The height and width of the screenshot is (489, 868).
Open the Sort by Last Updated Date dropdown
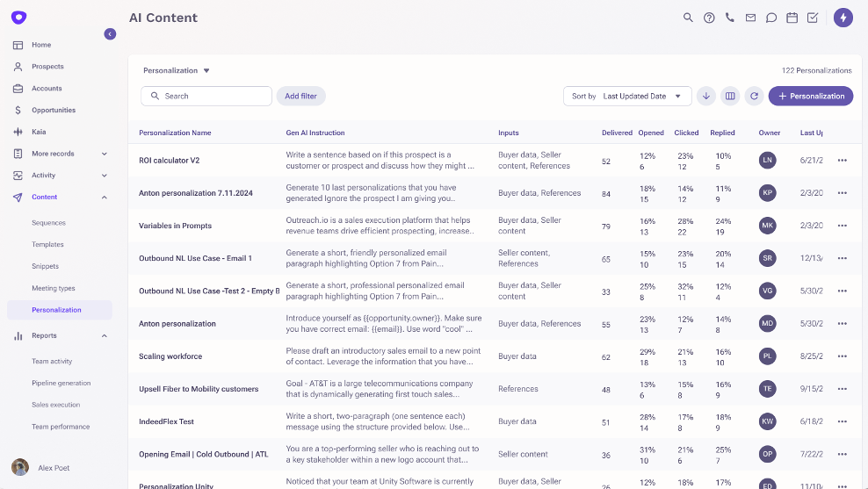[627, 97]
